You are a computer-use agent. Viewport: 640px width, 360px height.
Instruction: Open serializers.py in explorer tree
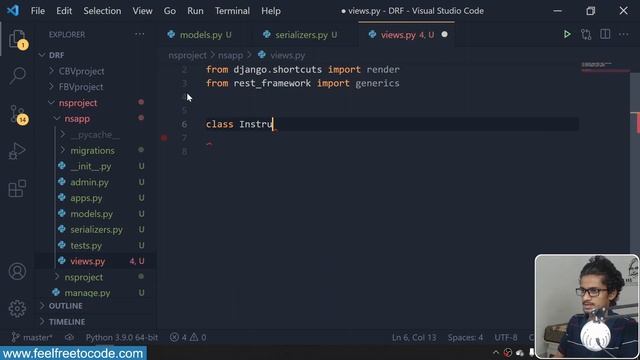click(96, 230)
